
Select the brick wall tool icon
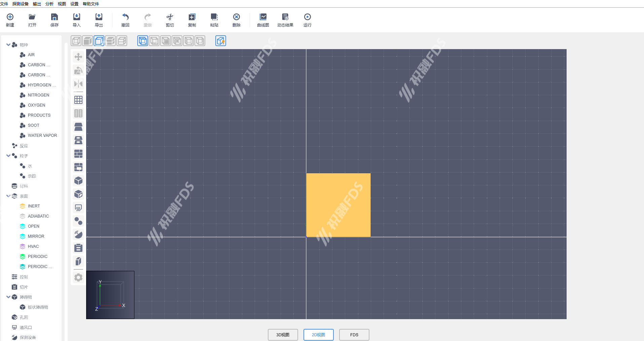point(78,154)
